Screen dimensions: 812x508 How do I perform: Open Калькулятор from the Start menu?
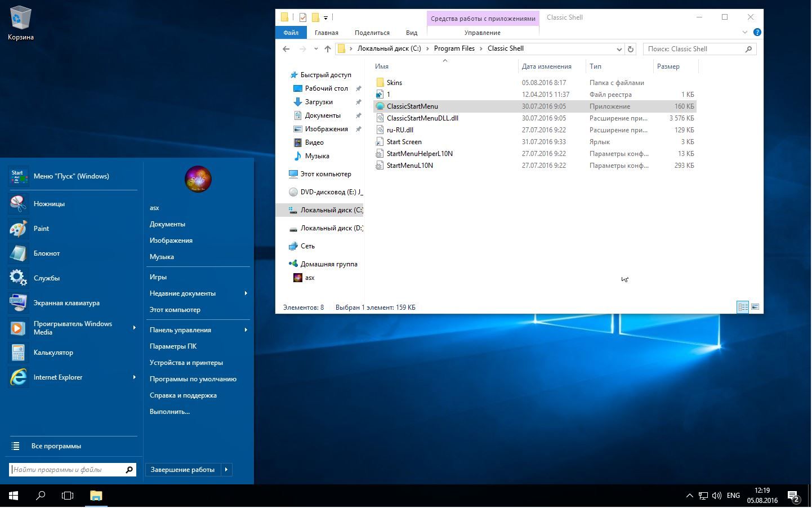click(72, 353)
